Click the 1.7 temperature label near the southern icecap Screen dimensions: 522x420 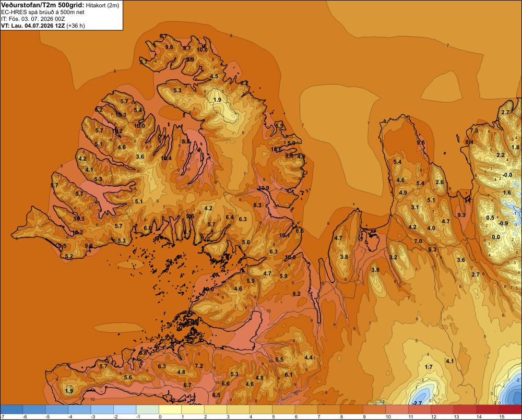tap(429, 367)
